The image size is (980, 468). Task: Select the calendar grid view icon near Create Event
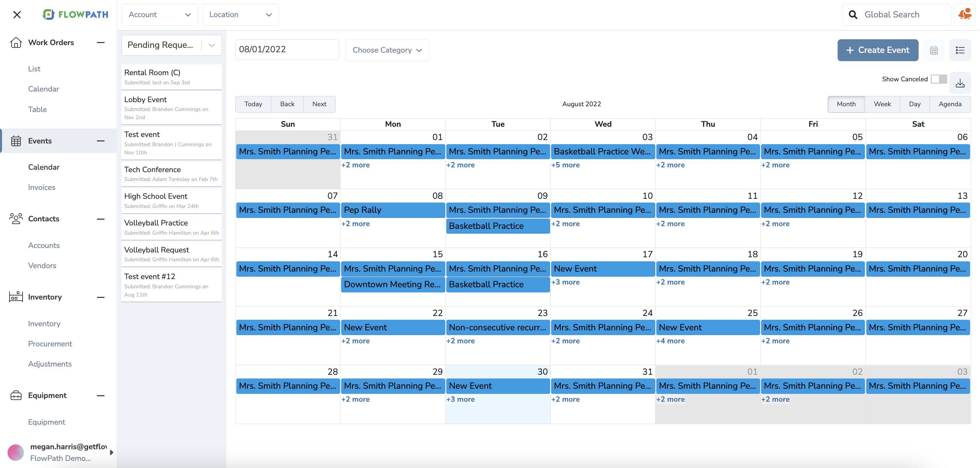pos(934,50)
